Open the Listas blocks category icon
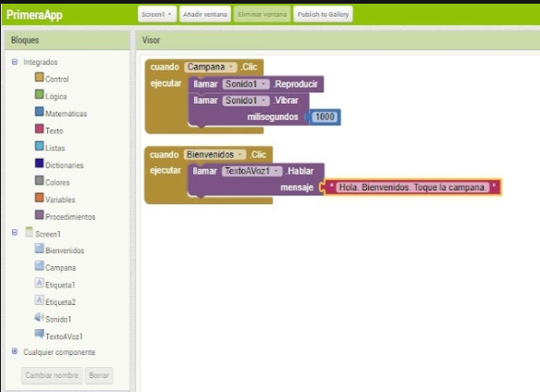Viewport: 540px width, 392px height. coord(39,146)
